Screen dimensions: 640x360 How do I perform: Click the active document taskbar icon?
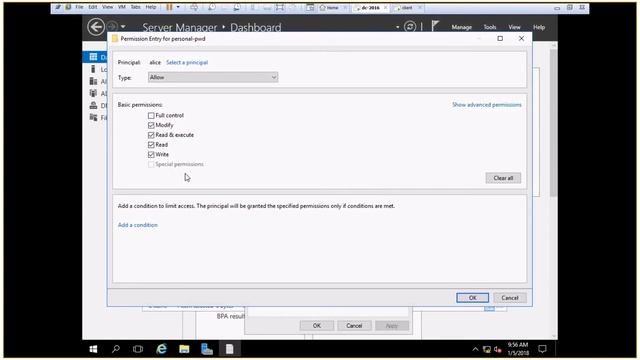229,349
